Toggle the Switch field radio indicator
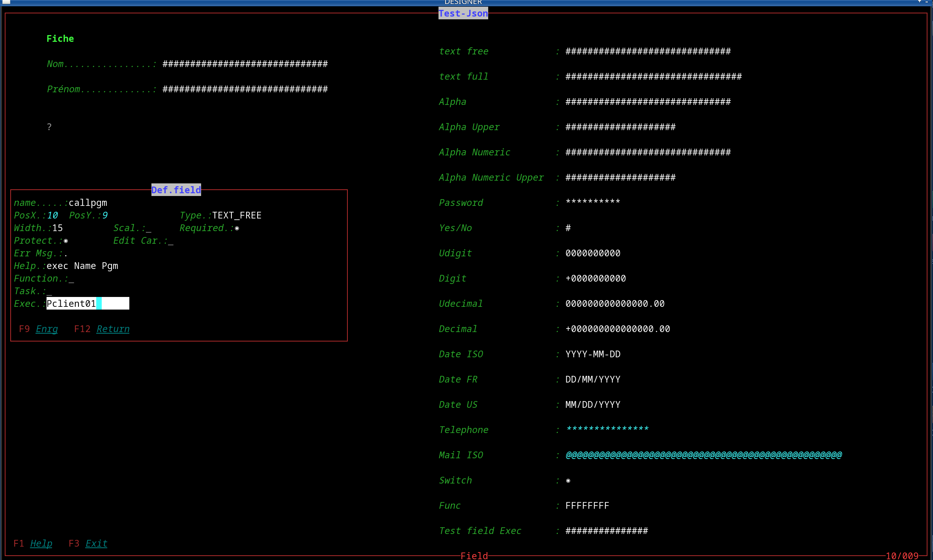 pyautogui.click(x=568, y=481)
